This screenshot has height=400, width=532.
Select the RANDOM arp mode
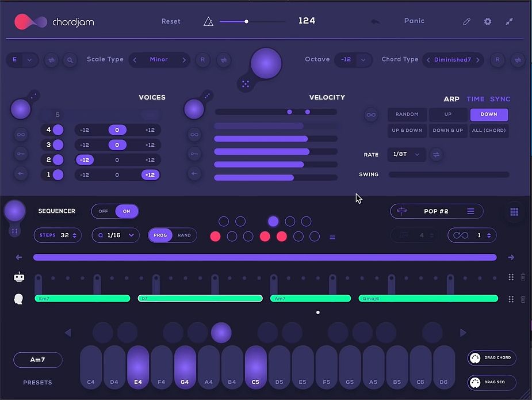tap(407, 115)
